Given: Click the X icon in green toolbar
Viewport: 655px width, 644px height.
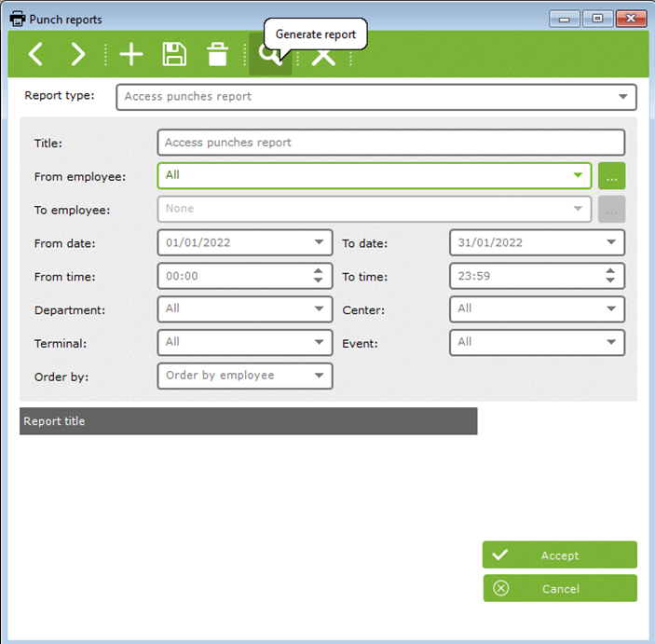Looking at the screenshot, I should [x=323, y=56].
